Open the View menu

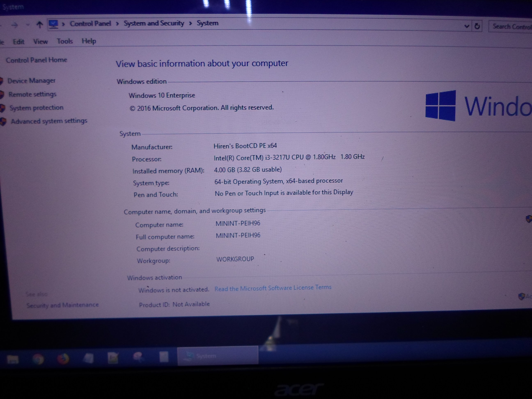click(x=40, y=42)
